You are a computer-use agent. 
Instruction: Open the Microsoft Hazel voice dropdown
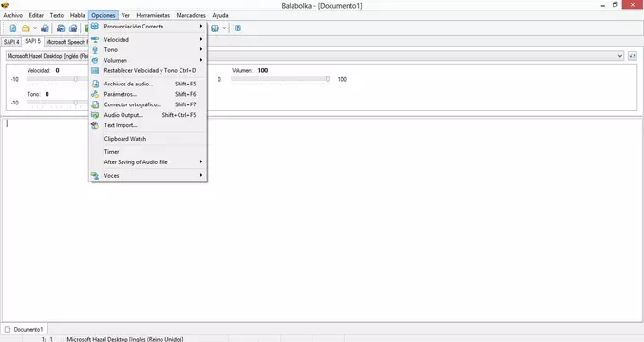click(x=620, y=56)
